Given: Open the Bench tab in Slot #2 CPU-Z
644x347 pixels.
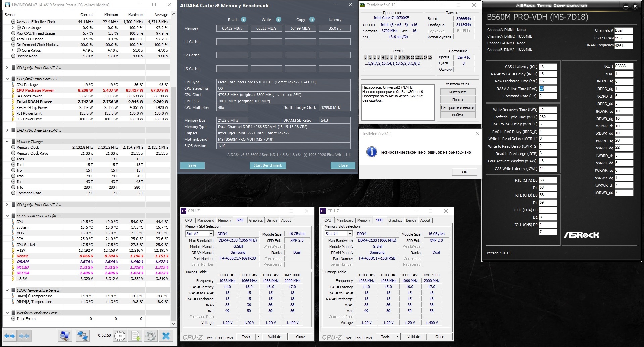Looking at the screenshot, I should [272, 220].
